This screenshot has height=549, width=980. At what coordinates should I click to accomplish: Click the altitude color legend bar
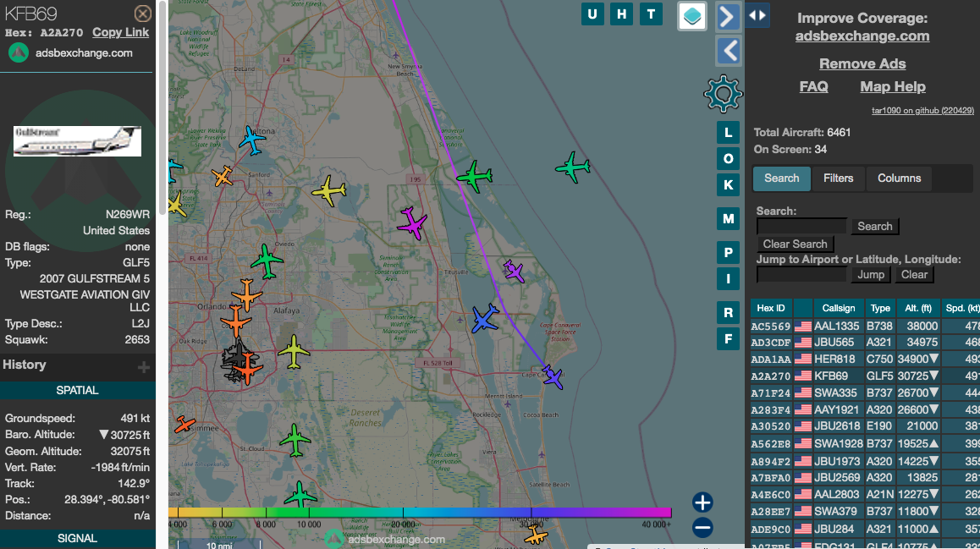click(x=420, y=513)
